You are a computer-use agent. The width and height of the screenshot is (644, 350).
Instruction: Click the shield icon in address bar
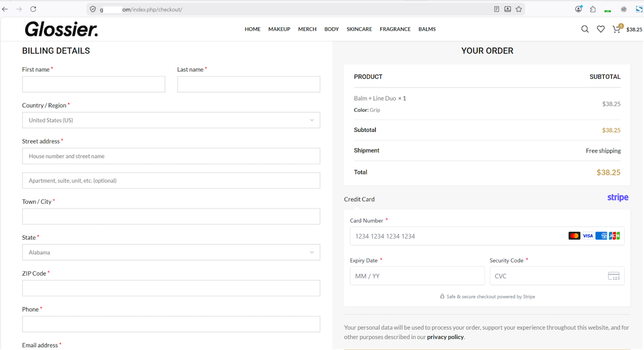tap(92, 9)
